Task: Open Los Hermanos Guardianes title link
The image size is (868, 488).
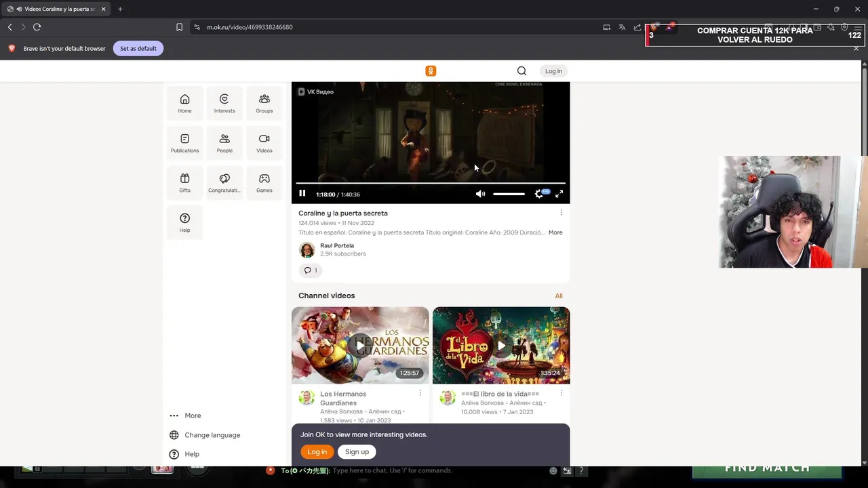Action: [343, 399]
